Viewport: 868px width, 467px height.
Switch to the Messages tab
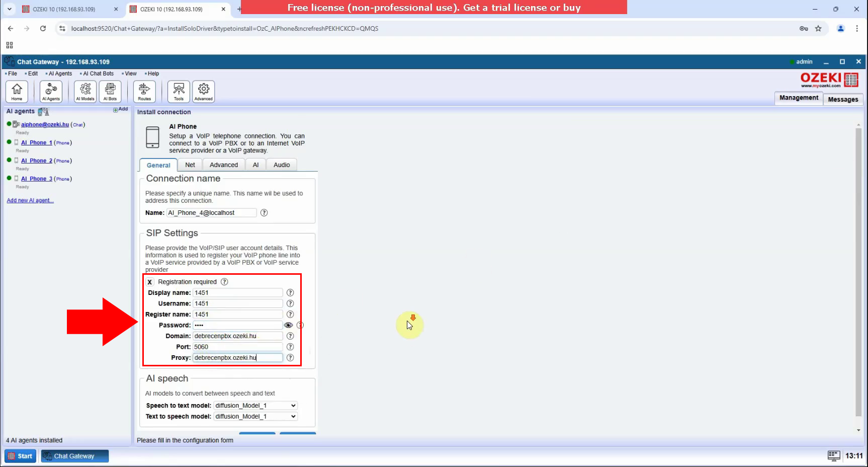pyautogui.click(x=843, y=99)
